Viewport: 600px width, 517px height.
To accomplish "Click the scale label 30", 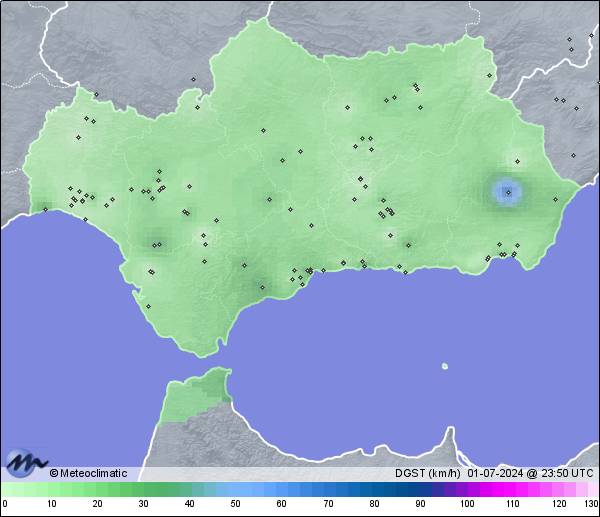I will pyautogui.click(x=143, y=503).
